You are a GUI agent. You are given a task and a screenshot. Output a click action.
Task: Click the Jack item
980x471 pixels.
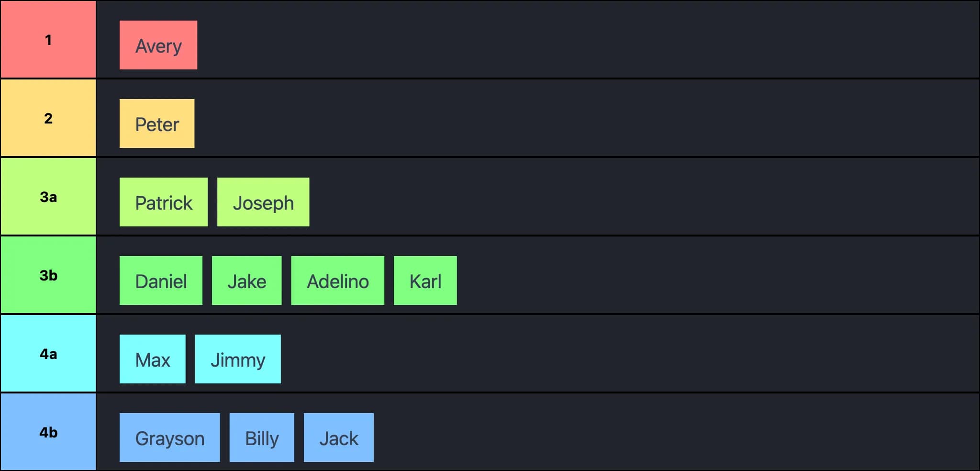tap(338, 437)
